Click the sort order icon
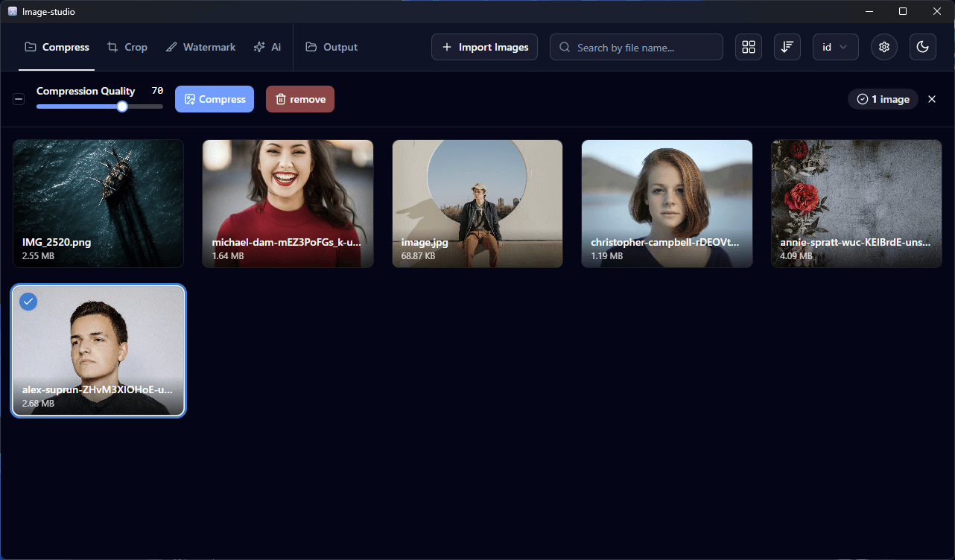Screen dimensions: 955x560 pyautogui.click(x=787, y=47)
